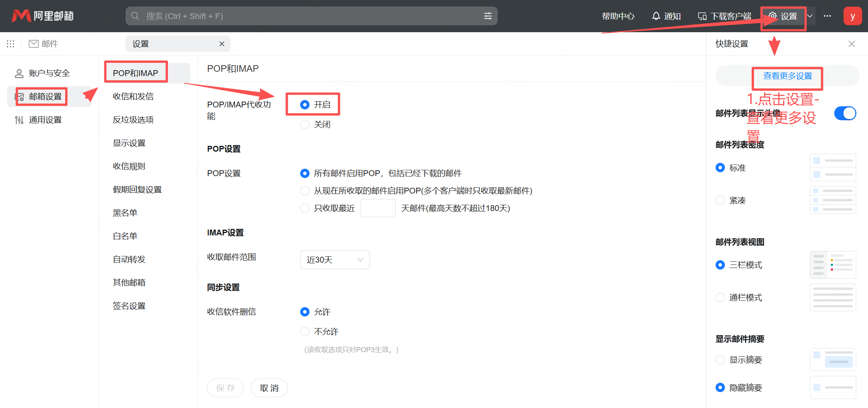The width and height of the screenshot is (868, 408).
Task: Click the 保存 button
Action: [225, 388]
